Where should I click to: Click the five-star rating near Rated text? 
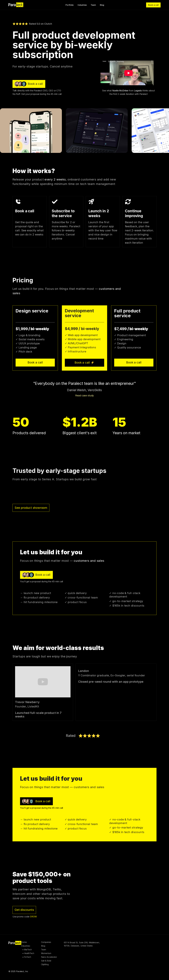89,736
